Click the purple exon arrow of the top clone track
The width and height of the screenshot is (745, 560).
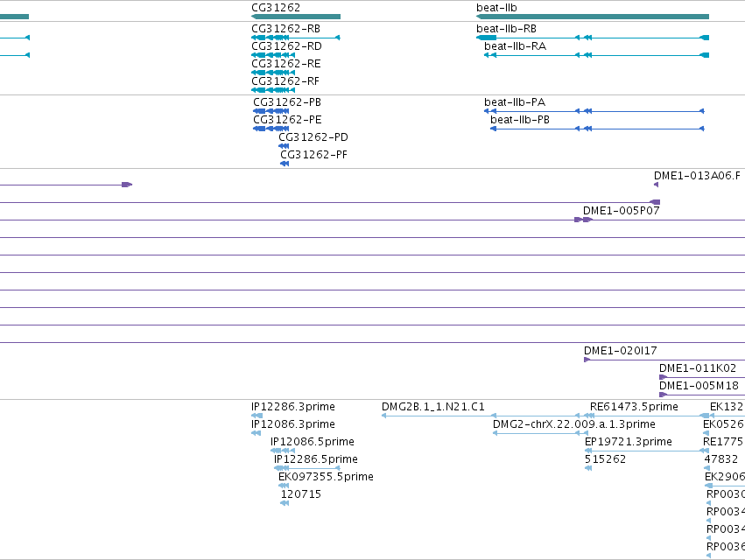[127, 185]
